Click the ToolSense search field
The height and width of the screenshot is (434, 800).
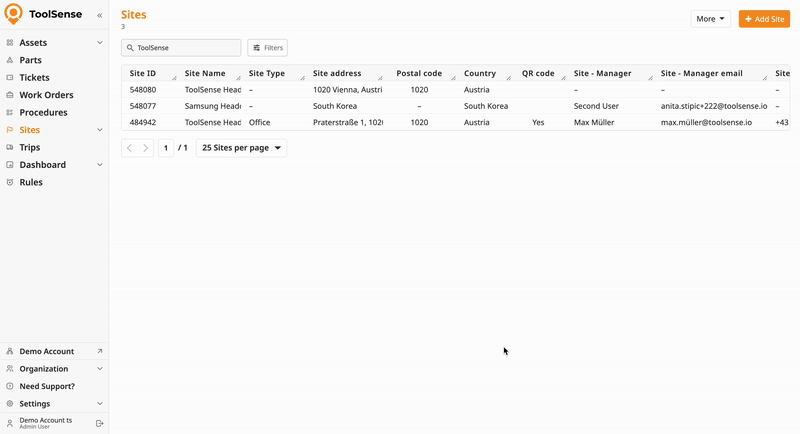click(181, 48)
